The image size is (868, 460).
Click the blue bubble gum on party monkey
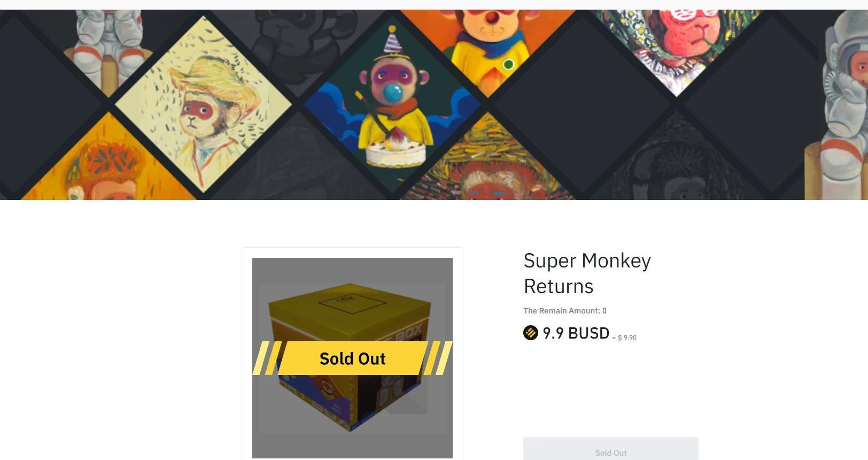[x=393, y=94]
